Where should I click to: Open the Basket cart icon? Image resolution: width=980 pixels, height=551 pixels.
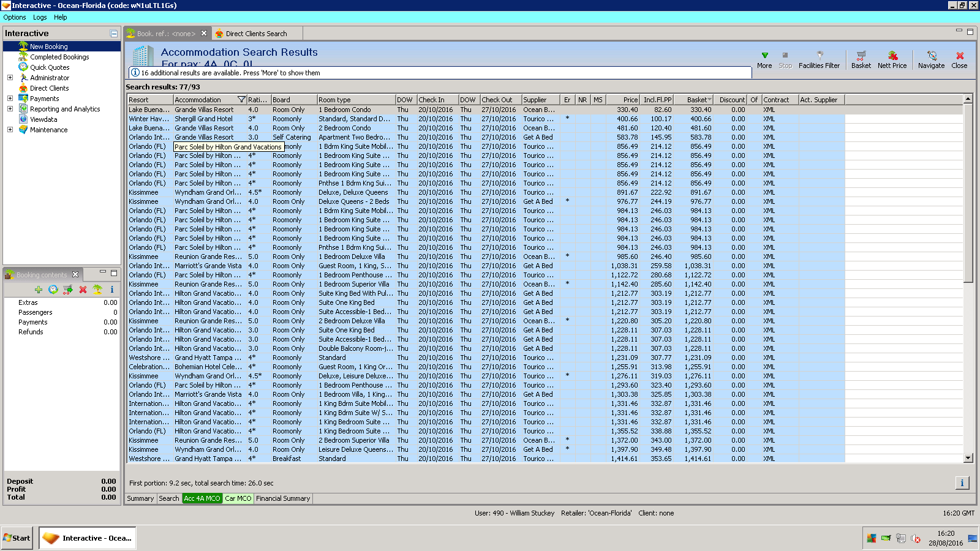[x=861, y=55]
